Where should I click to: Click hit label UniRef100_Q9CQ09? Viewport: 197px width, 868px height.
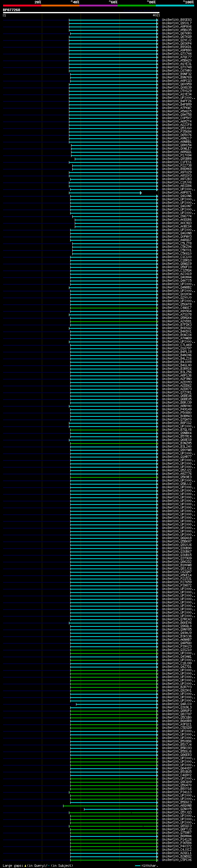[177, 782]
